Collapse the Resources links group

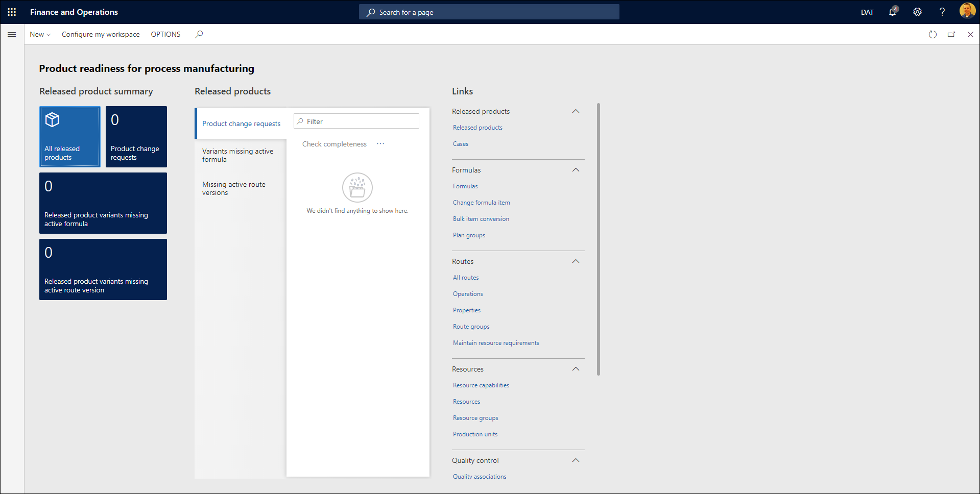[x=576, y=369]
